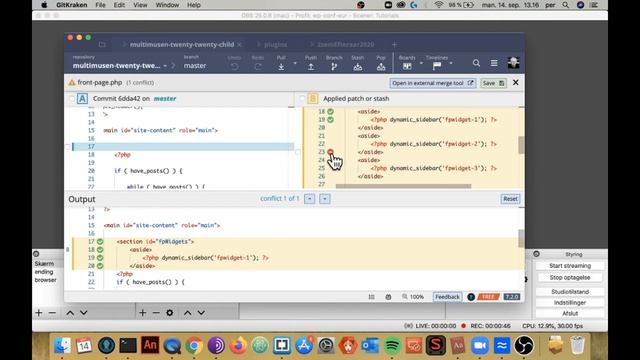640x360 pixels.
Task: Add a new tab with plus icon
Action: [394, 44]
